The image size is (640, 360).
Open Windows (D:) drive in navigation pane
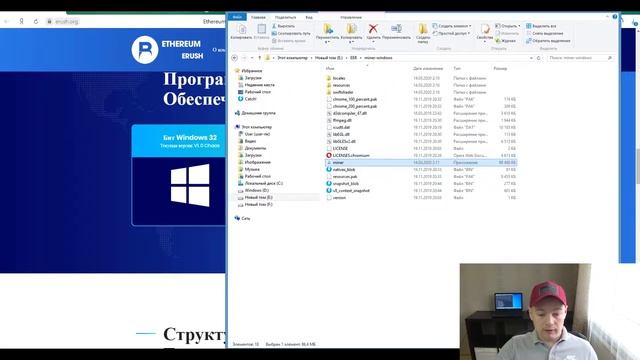(256, 190)
